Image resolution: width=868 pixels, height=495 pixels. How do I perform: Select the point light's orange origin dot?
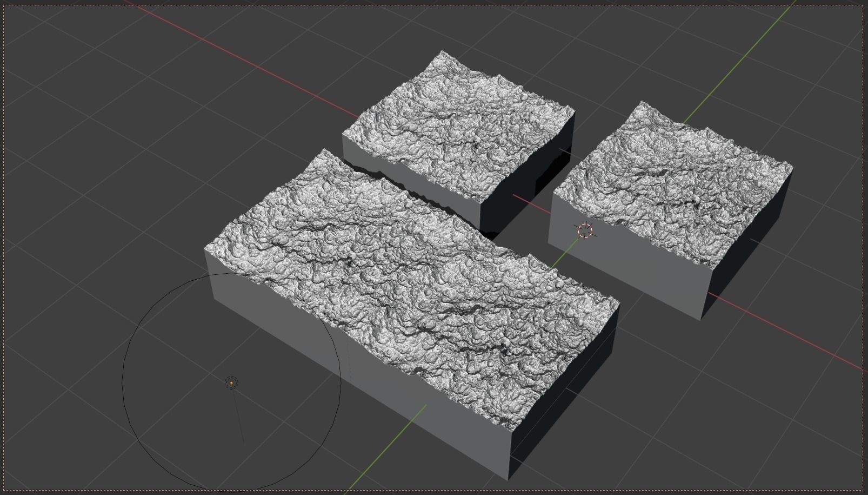click(x=231, y=383)
